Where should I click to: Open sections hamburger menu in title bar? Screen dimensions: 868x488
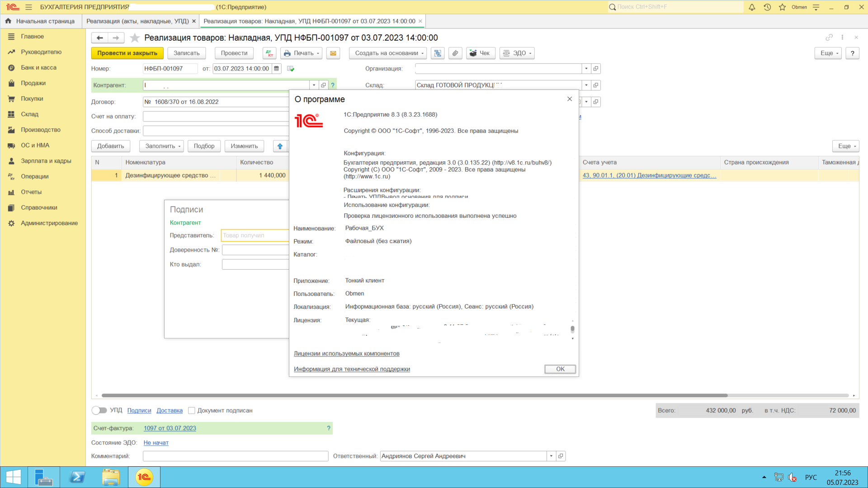tap(28, 7)
